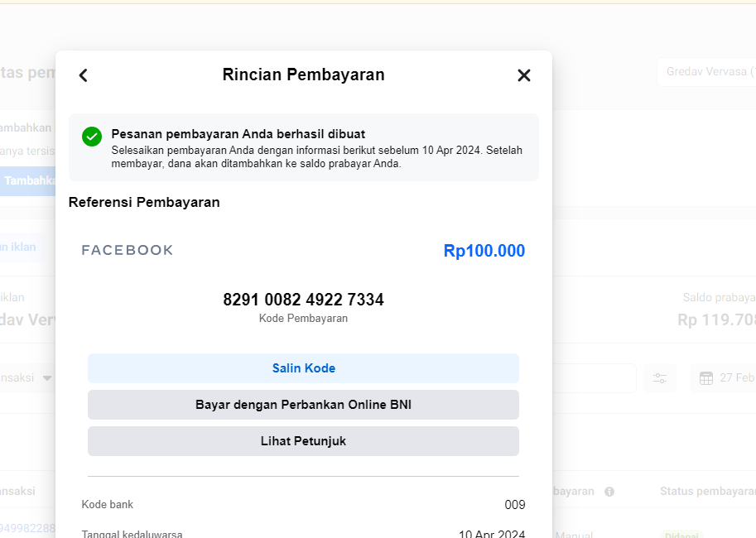756x538 pixels.
Task: Click the Status pembayaran column header
Action: [706, 491]
